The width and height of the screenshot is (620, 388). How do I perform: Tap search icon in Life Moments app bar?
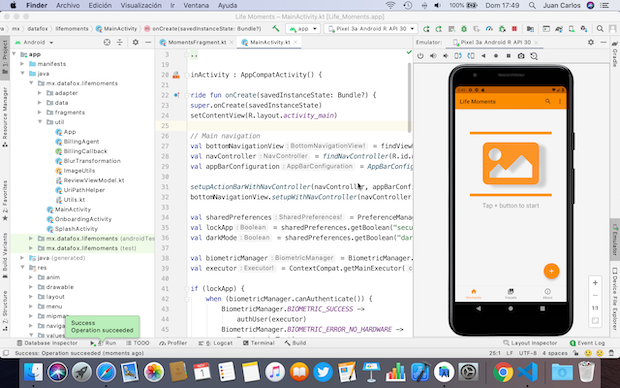click(x=548, y=102)
